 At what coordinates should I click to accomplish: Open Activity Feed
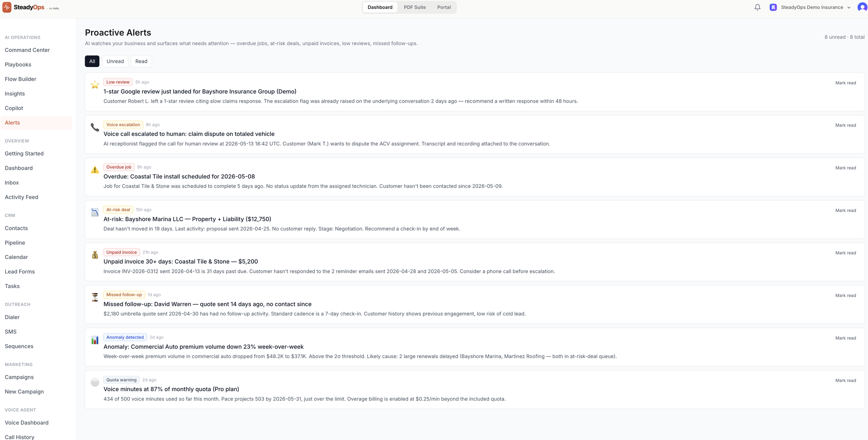click(36, 197)
